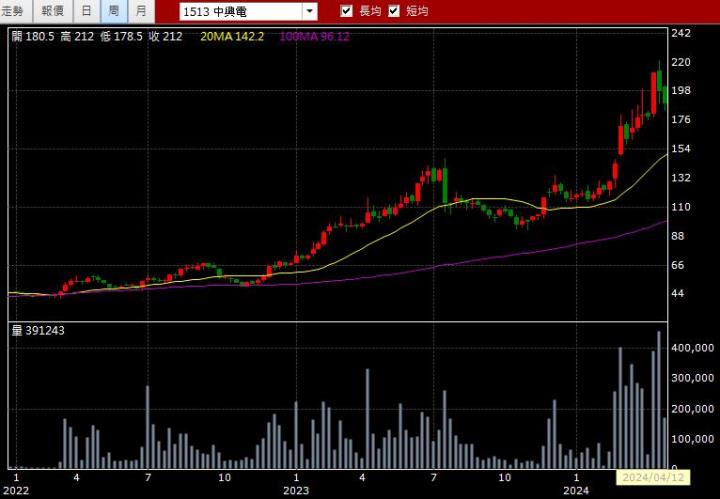Screen dimensions: 720x499
Task: Click the 400,000 volume axis label
Action: point(692,348)
